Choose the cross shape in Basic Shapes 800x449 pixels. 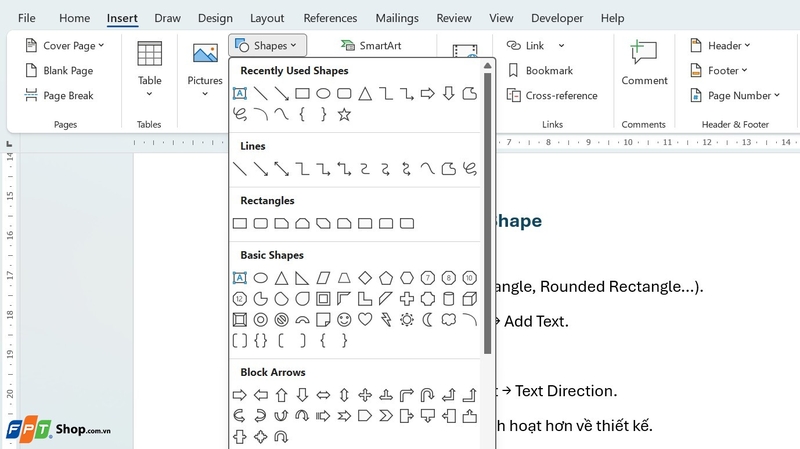click(407, 299)
